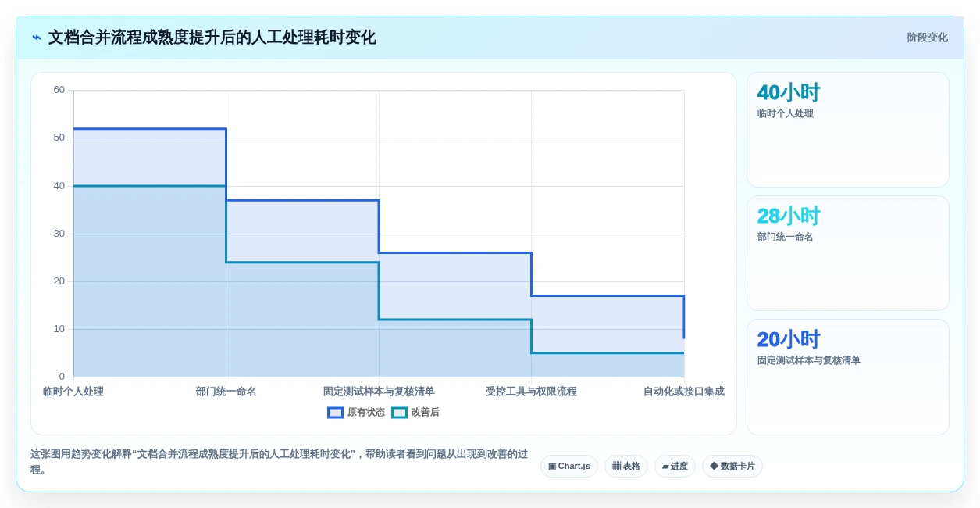Click the y-axis value 60

pyautogui.click(x=59, y=90)
